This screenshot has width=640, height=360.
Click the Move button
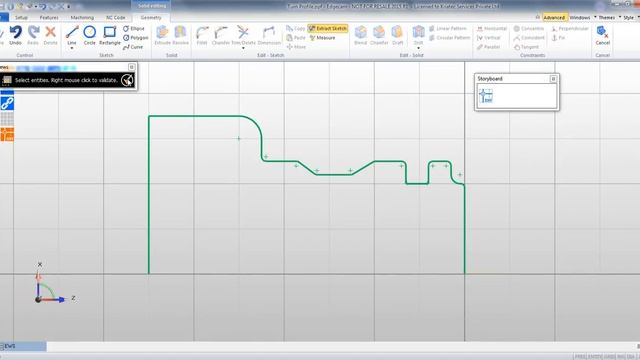(296, 47)
